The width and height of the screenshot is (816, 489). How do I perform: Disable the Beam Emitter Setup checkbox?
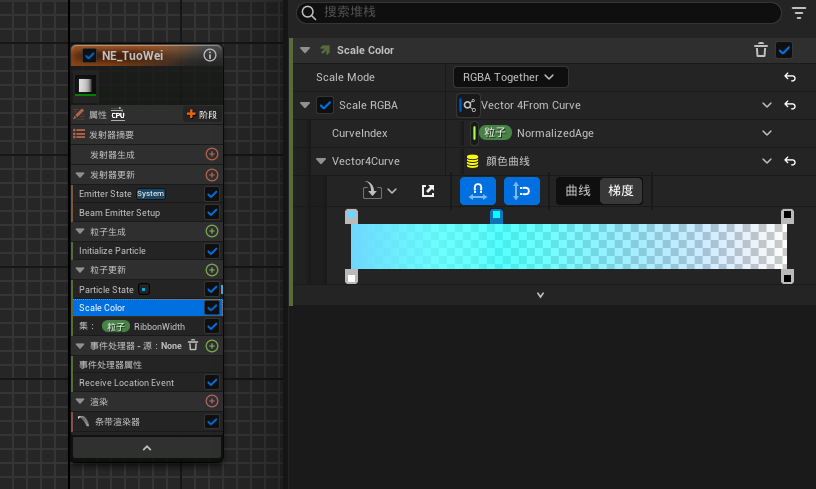(x=212, y=212)
